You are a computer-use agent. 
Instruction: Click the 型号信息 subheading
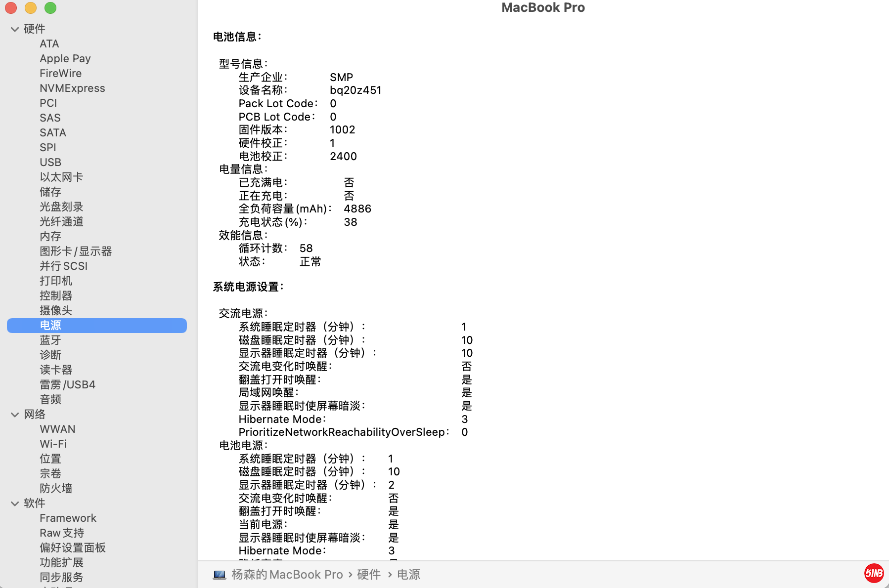pos(243,64)
